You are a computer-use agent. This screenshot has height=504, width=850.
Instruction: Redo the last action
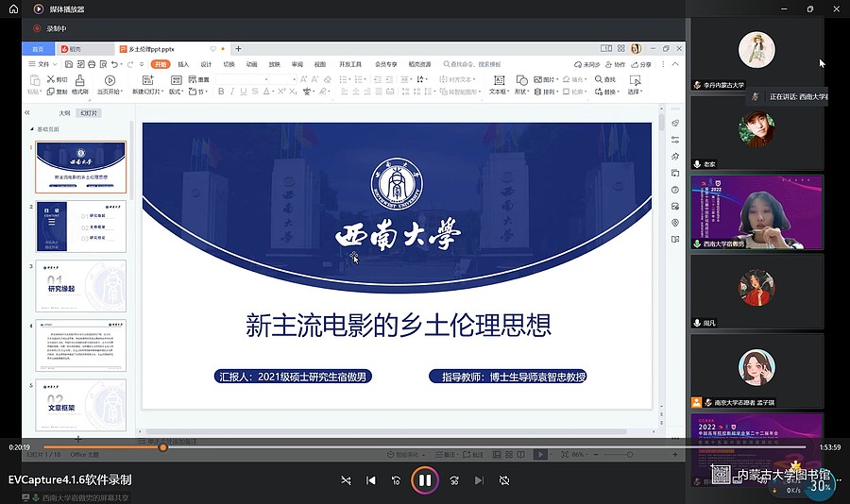130,64
